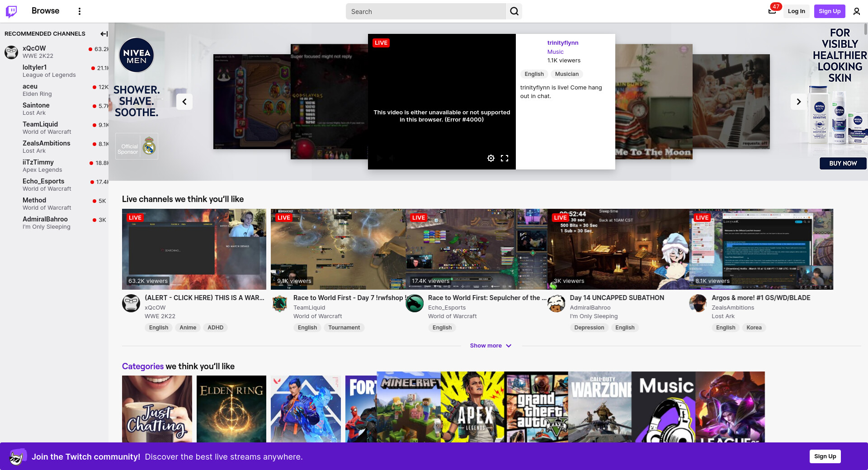
Task: Open the user profile icon menu
Action: click(x=856, y=11)
